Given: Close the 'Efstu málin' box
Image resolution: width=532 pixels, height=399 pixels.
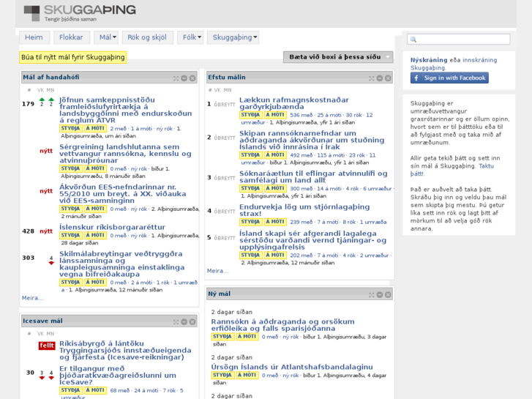Looking at the screenshot, I should [x=388, y=78].
